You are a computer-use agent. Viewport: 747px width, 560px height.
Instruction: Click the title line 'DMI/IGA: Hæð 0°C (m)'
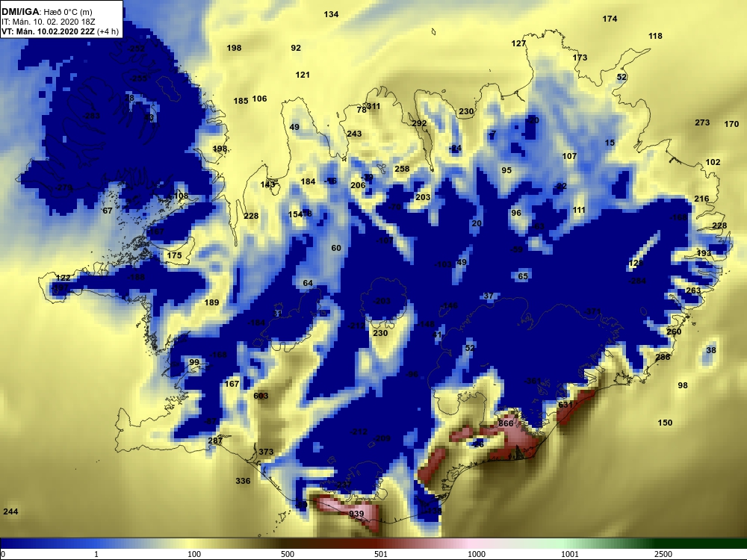click(47, 11)
